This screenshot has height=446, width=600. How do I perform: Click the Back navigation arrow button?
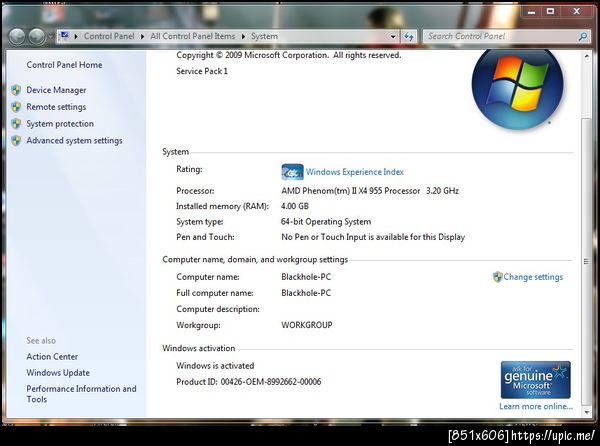[x=17, y=37]
